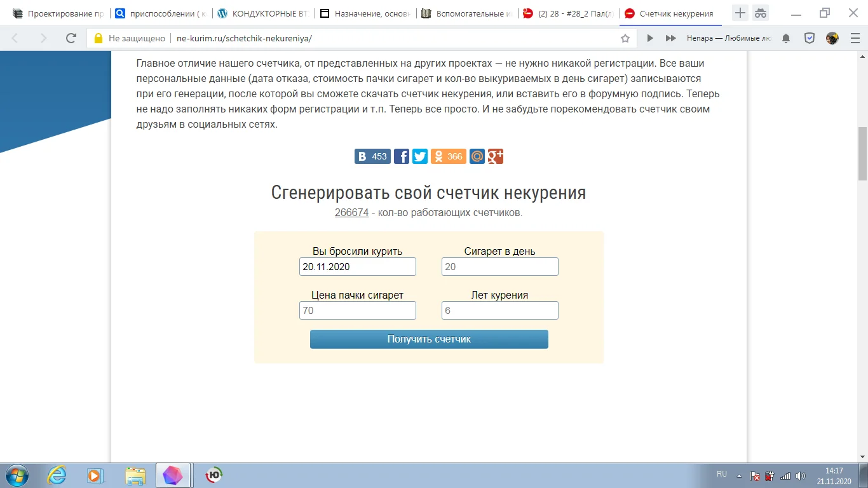Click the Facebook share icon

402,156
